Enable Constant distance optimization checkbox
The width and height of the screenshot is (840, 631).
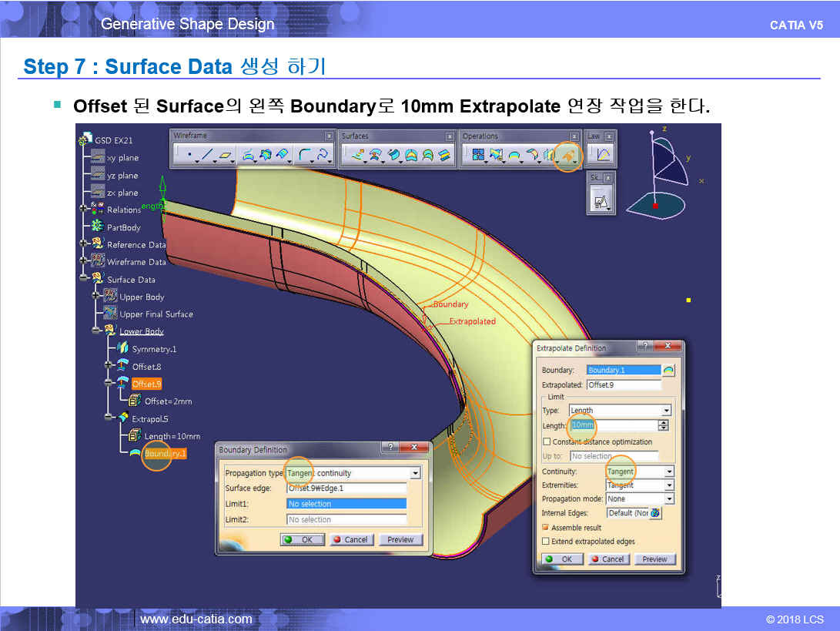coord(547,442)
